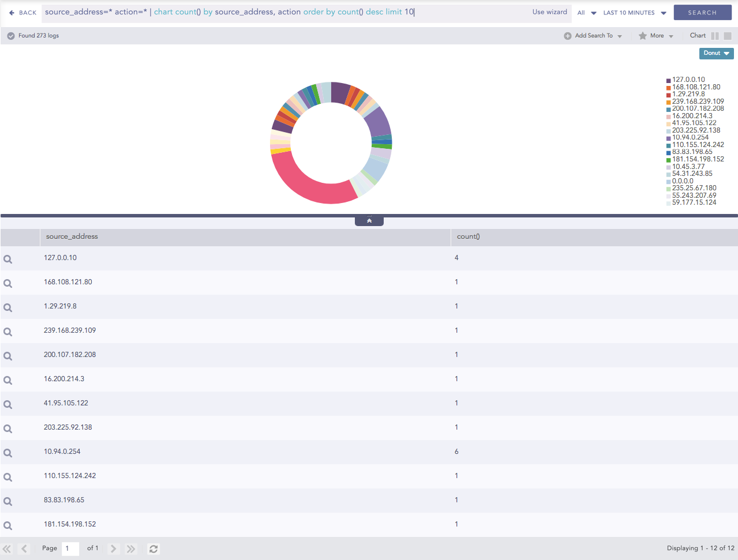Click the Use wizard link
This screenshot has height=560, width=738.
click(x=549, y=12)
